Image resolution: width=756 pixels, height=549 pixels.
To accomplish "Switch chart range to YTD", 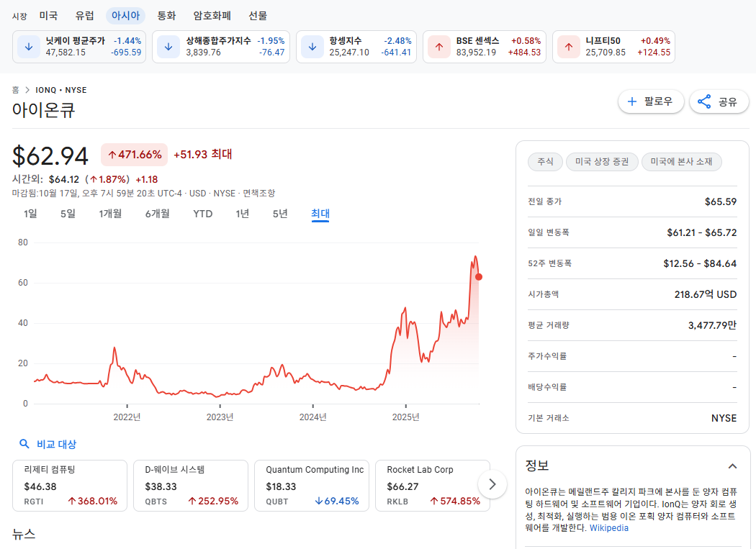I will [x=202, y=214].
